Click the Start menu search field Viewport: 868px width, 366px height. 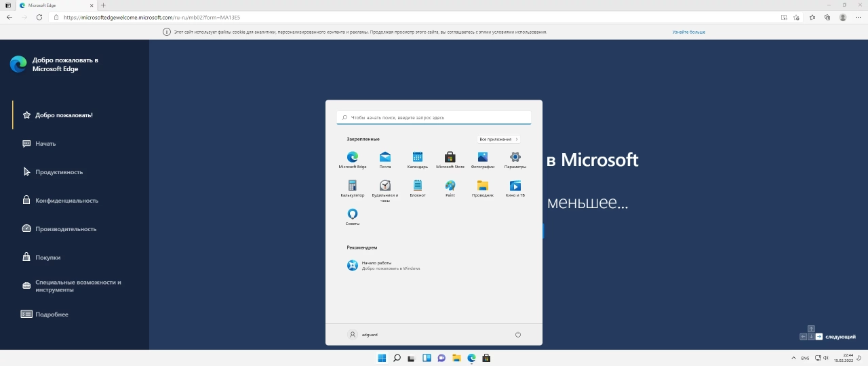pos(434,117)
